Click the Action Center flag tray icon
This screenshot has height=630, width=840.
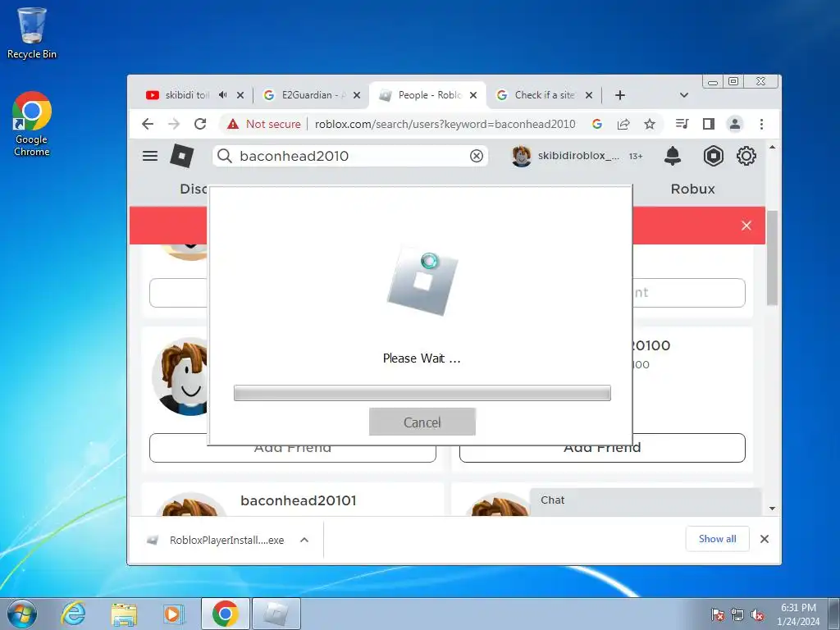pos(718,614)
